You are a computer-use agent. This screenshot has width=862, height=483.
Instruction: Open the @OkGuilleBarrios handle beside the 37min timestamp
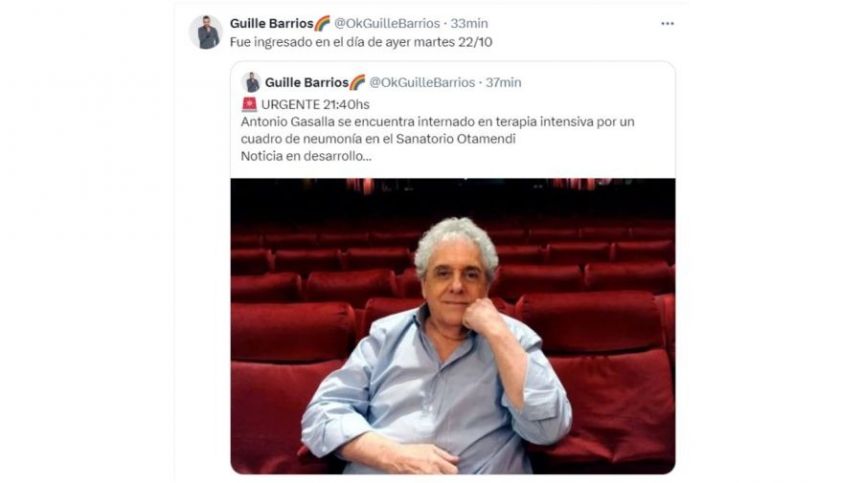pyautogui.click(x=422, y=82)
